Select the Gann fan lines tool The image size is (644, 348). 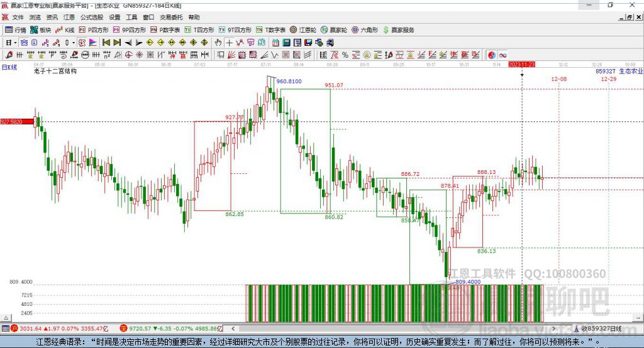(x=231, y=55)
